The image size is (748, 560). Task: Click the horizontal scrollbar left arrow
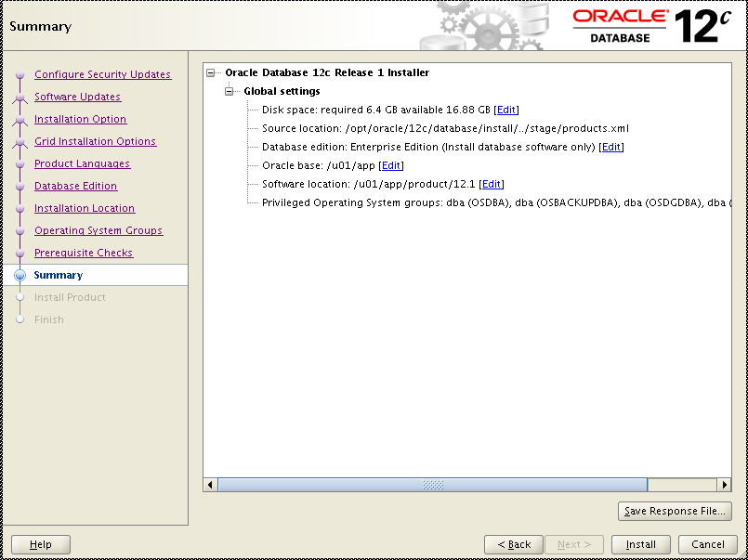pos(210,485)
